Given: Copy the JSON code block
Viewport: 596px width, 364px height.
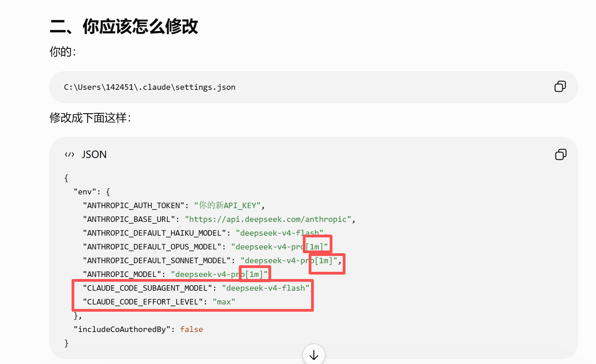Looking at the screenshot, I should click(x=561, y=154).
